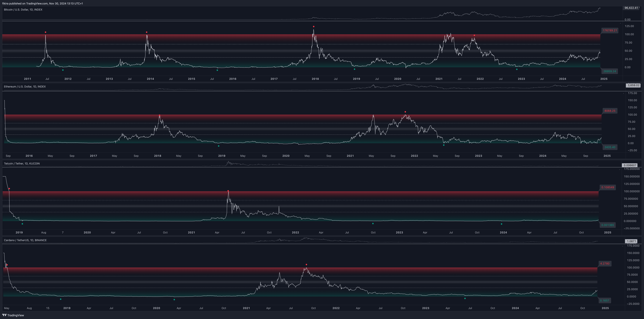
Task: Click Ethereum's green bottom marker in mid 2022
Action: coord(444,145)
